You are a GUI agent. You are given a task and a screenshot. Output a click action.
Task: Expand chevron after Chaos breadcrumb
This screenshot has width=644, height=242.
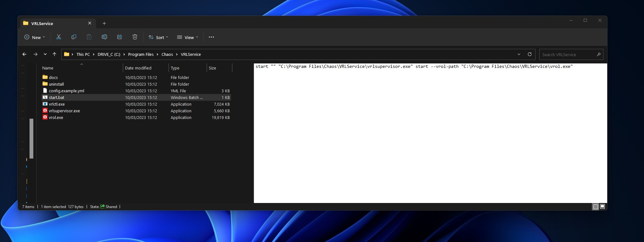click(177, 54)
